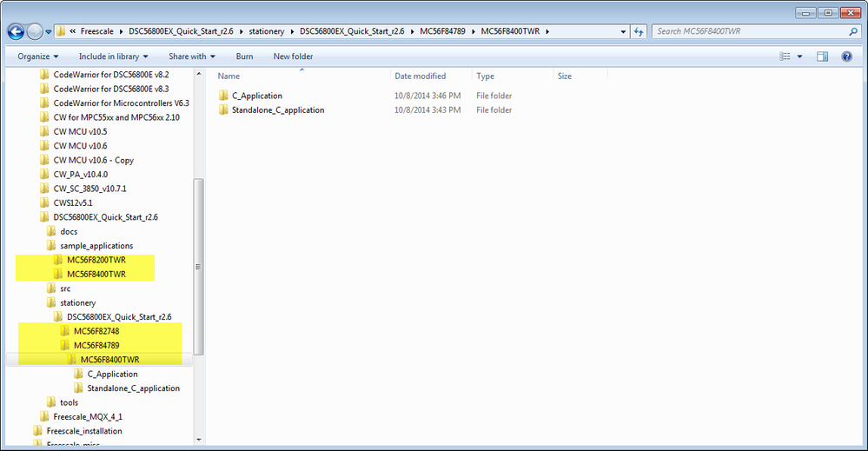Open recent locations dropdown beside navigation arrows
The width and height of the screenshot is (868, 451).
[x=48, y=31]
